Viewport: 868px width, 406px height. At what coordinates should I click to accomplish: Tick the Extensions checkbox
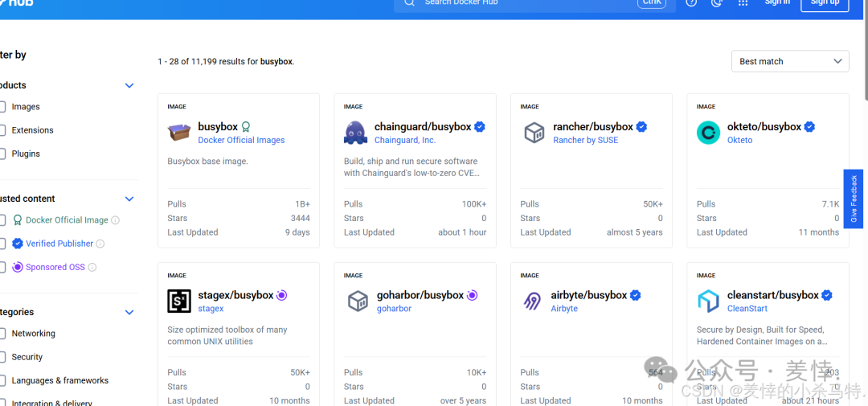pyautogui.click(x=2, y=130)
